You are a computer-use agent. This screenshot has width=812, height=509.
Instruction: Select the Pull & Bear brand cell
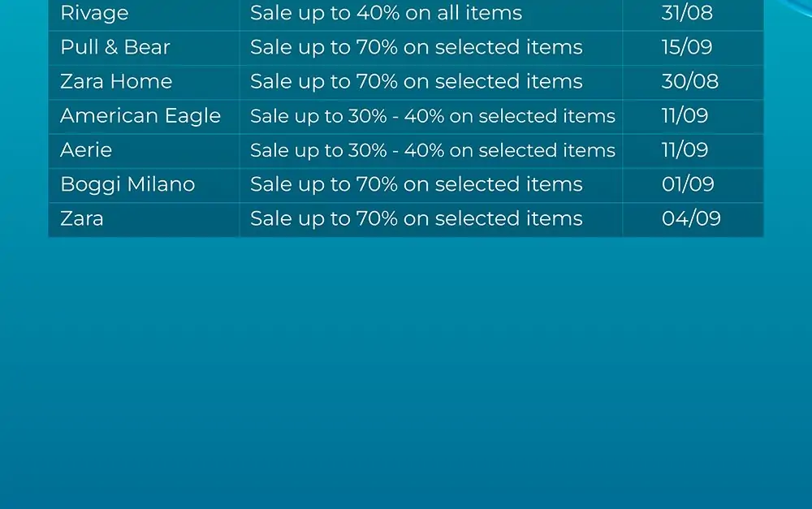[x=144, y=48]
